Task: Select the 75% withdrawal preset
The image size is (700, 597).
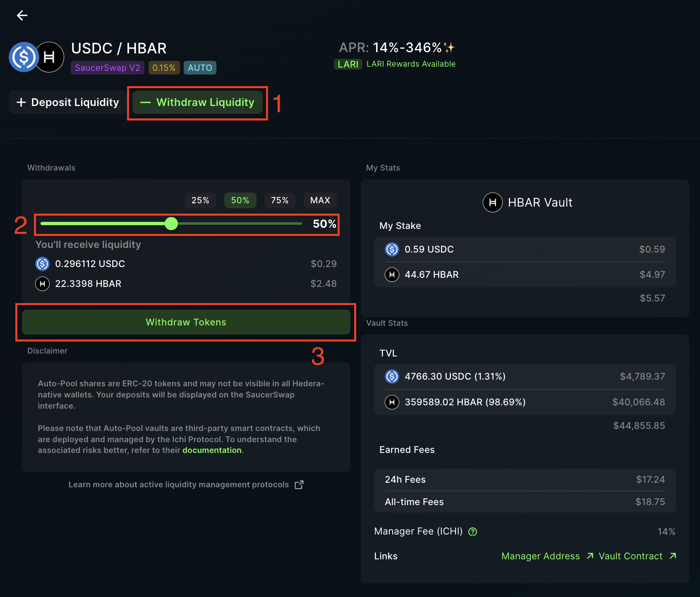Action: [280, 200]
